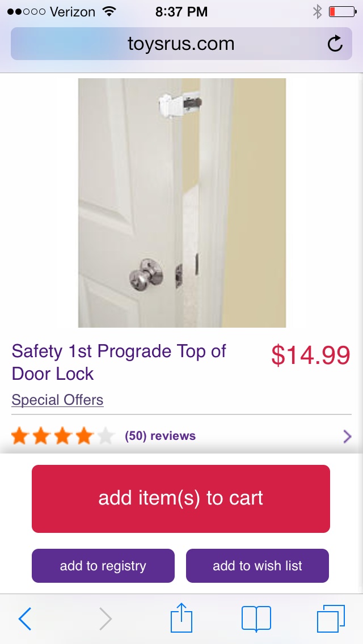This screenshot has height=644, width=363.
Task: Tap the battery indicator icon
Action: [x=343, y=12]
